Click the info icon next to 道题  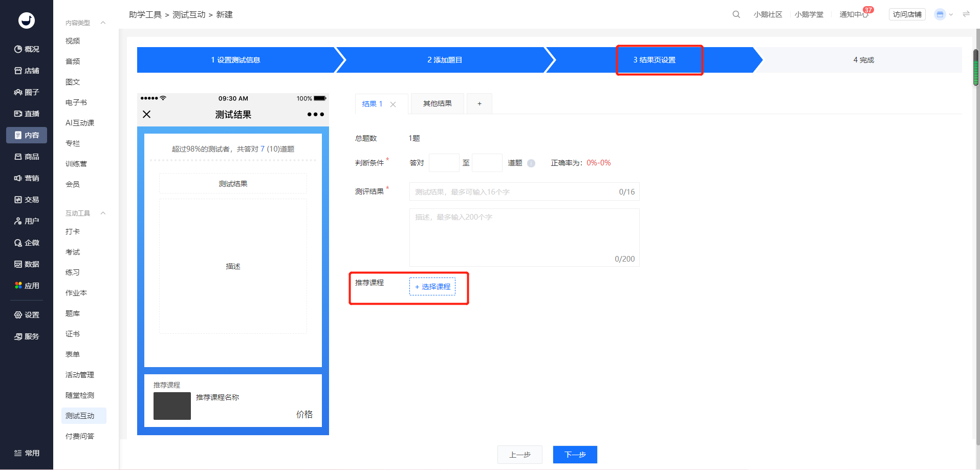pyautogui.click(x=531, y=163)
